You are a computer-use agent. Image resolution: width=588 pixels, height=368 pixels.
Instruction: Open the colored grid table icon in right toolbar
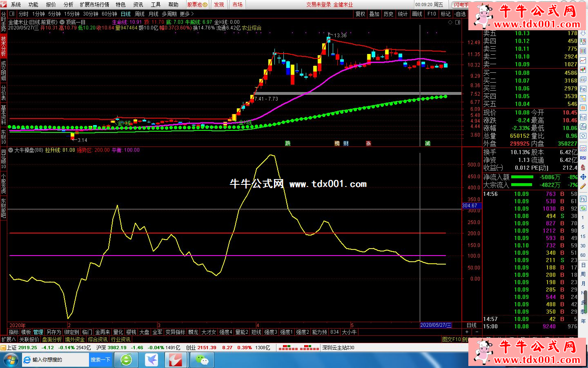pos(583,50)
